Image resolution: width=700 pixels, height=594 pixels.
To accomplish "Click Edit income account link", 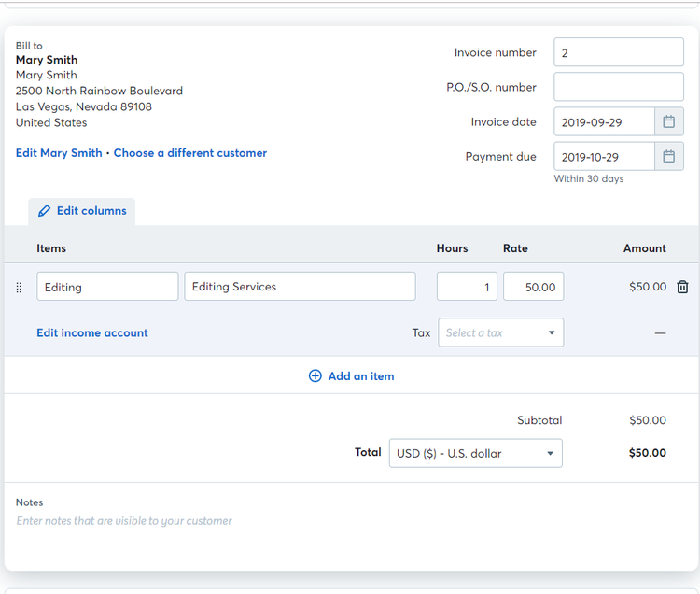I will pos(92,332).
